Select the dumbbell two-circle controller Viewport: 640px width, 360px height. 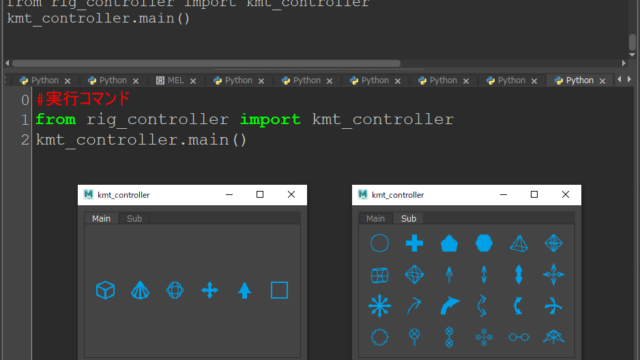point(519,337)
